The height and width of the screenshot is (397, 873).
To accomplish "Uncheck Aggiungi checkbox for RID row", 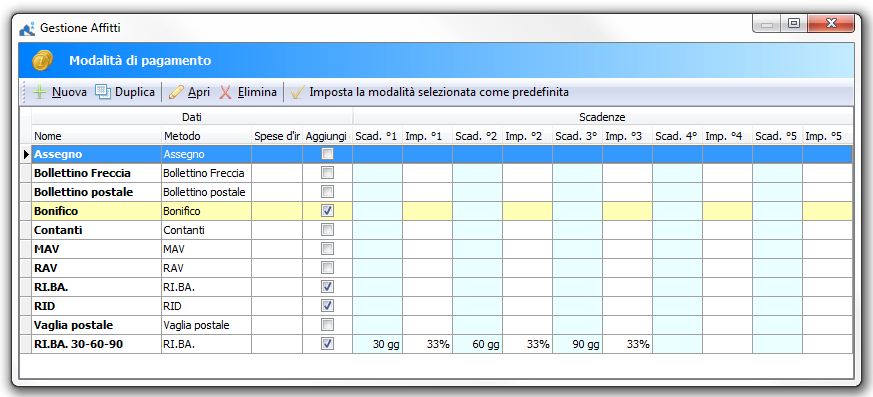I will (327, 306).
